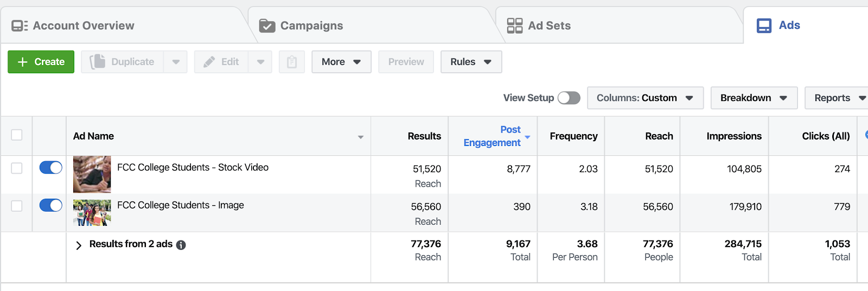Click the Duplicate copy icon
The image size is (868, 291).
point(98,62)
